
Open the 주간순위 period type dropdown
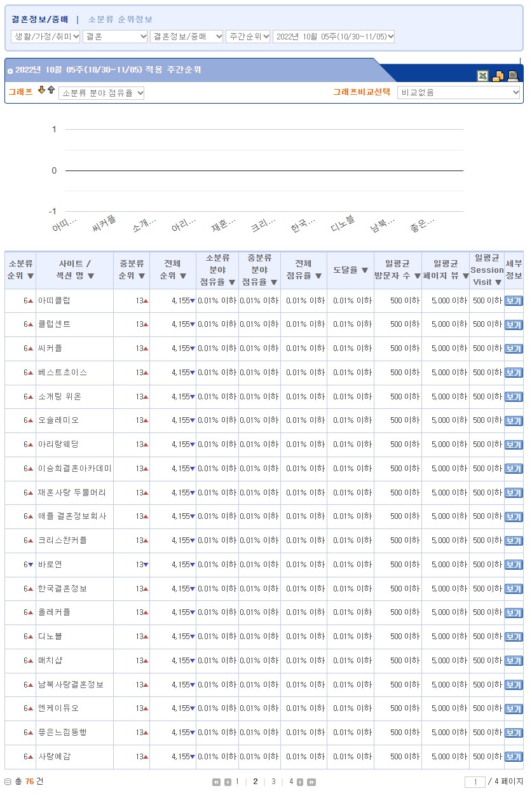point(248,37)
